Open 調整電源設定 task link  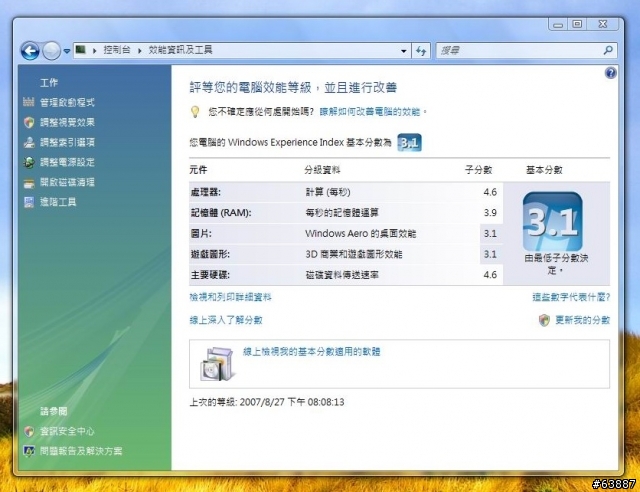pos(67,162)
